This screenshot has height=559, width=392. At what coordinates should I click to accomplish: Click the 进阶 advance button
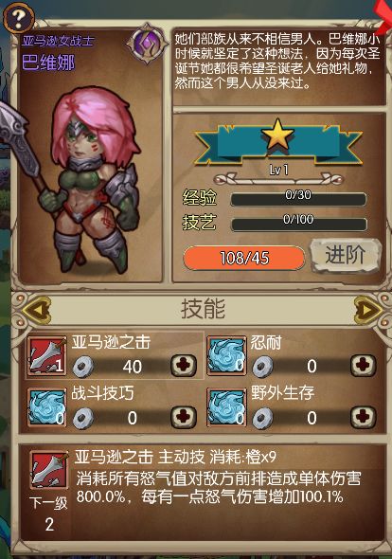pyautogui.click(x=346, y=256)
